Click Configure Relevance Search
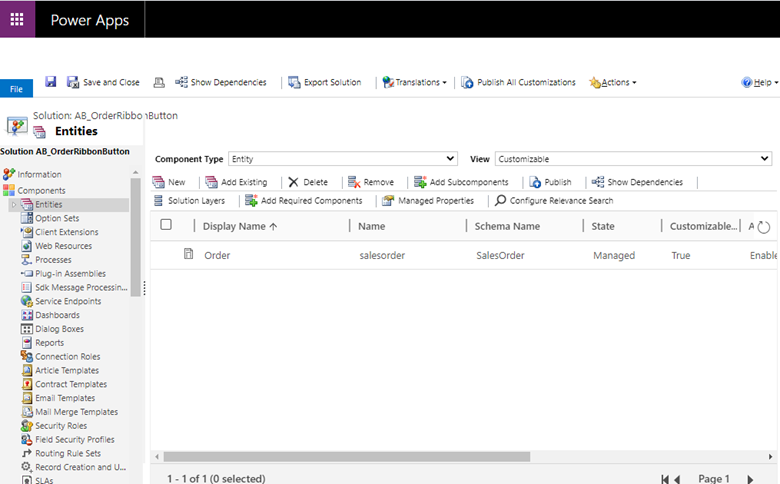Viewport: 780px width, 484px height. tap(554, 200)
